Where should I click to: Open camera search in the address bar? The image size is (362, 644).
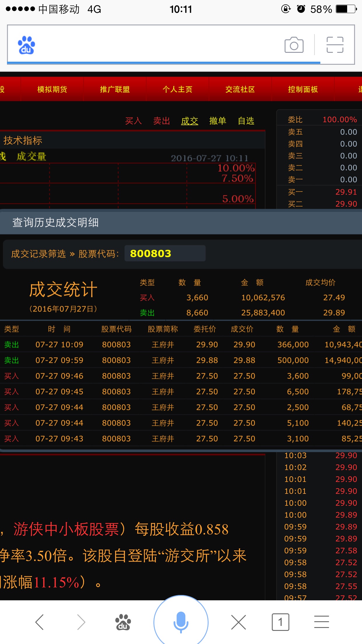point(294,45)
